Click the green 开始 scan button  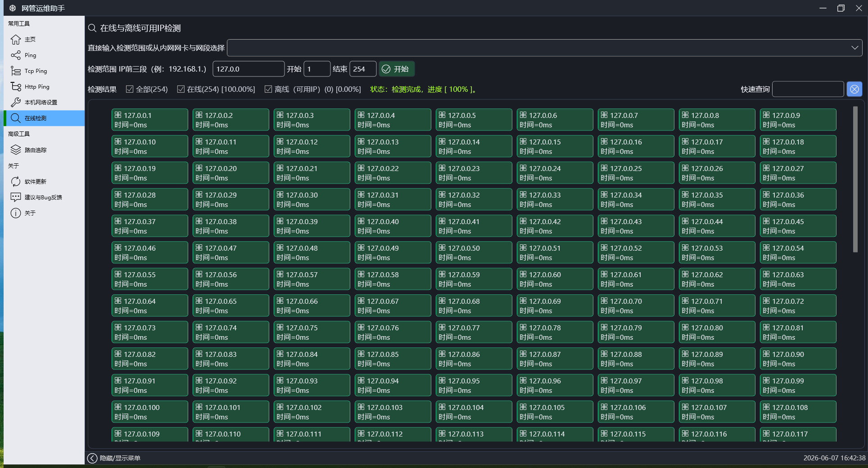pos(396,69)
